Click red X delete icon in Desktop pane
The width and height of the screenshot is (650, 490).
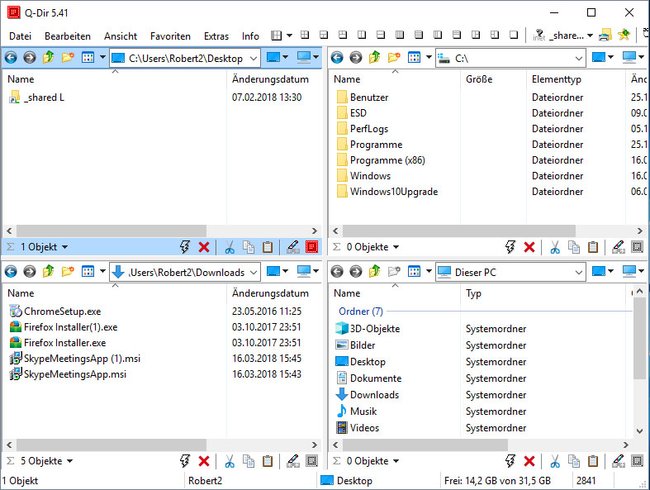pos(204,247)
